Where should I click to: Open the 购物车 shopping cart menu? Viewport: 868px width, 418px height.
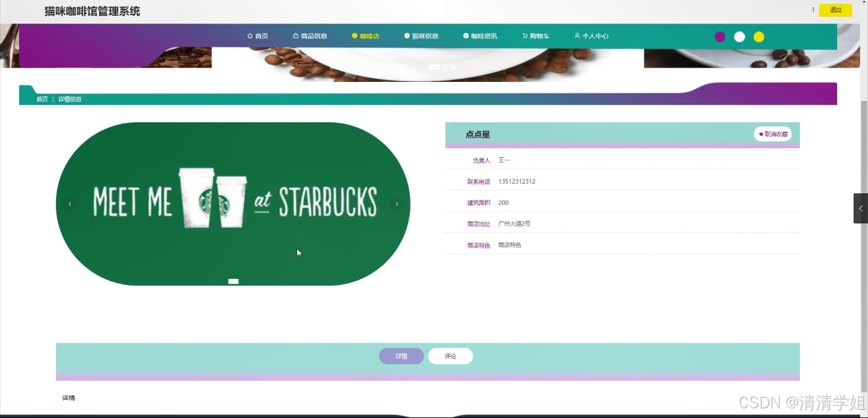536,36
